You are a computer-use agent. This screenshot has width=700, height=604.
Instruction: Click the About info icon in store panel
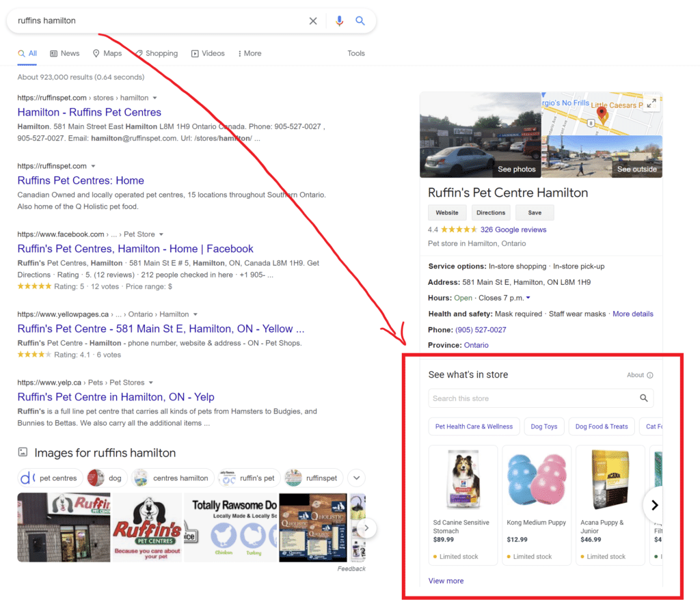click(x=650, y=375)
